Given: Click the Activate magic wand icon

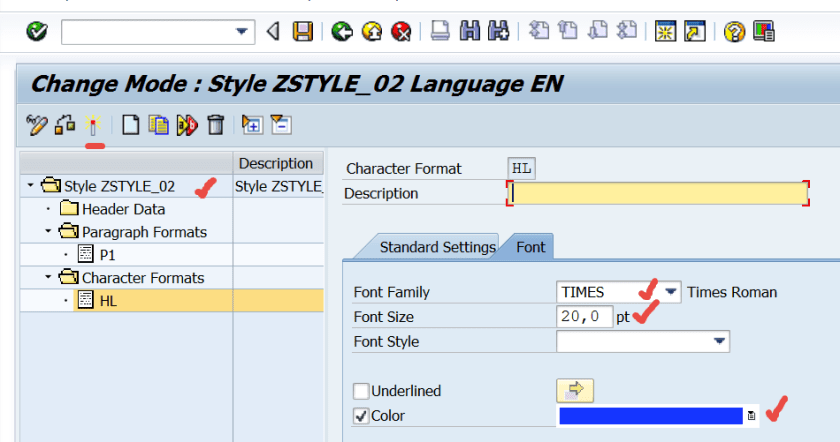Looking at the screenshot, I should tap(93, 125).
